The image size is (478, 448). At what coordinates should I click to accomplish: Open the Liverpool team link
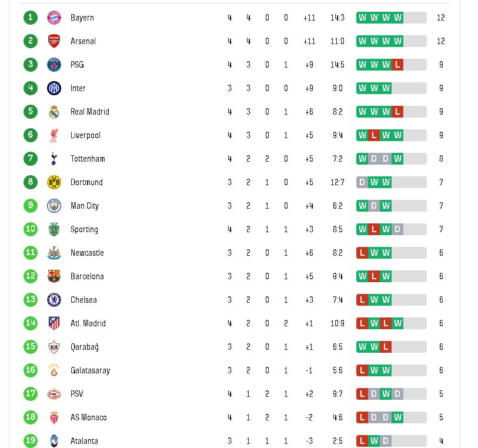85,135
